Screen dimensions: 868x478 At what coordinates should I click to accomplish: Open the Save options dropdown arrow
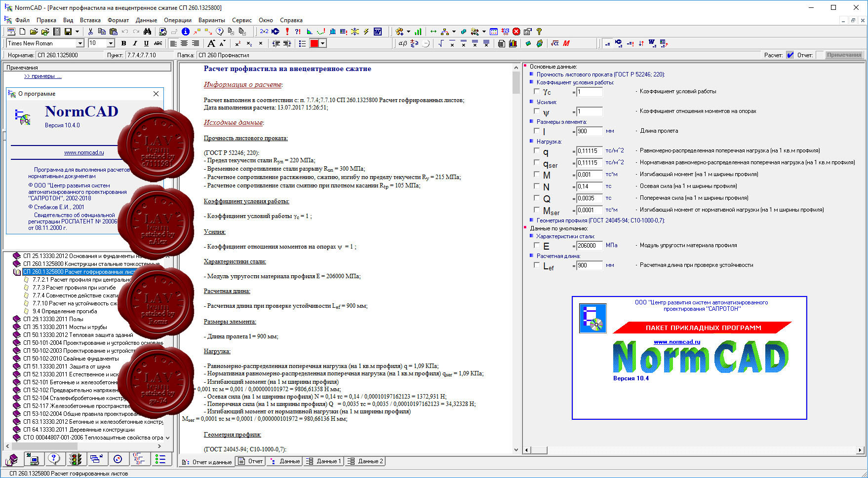[x=77, y=32]
